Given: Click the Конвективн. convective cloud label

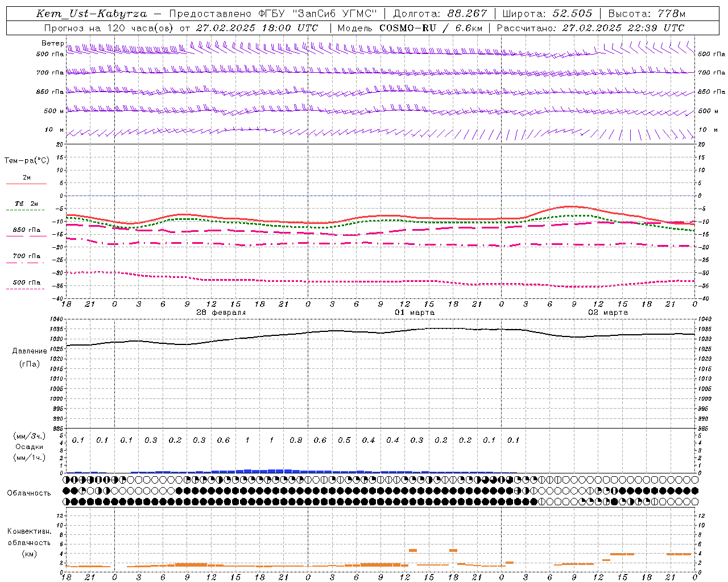Looking at the screenshot, I should coord(30,531).
